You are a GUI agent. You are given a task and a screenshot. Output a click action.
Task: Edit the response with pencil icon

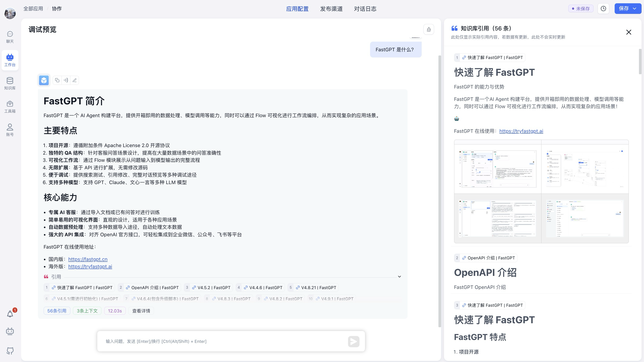(x=75, y=80)
